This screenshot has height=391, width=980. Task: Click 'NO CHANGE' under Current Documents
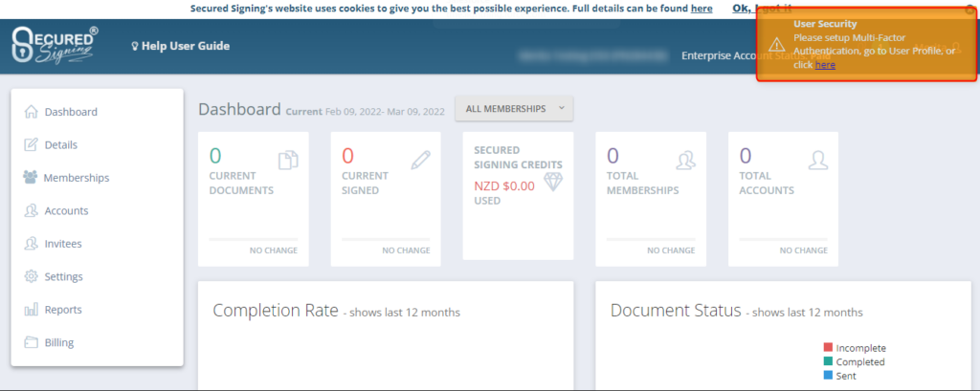click(x=274, y=250)
